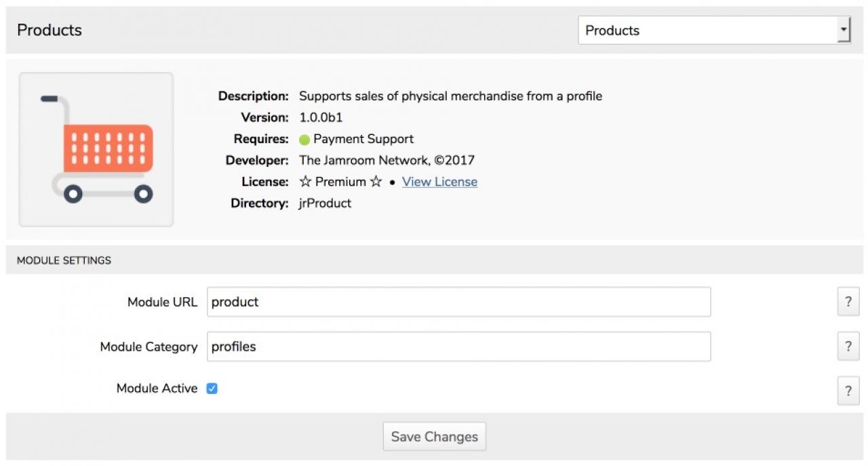Open the View License link
The height and width of the screenshot is (466, 868).
tap(439, 182)
